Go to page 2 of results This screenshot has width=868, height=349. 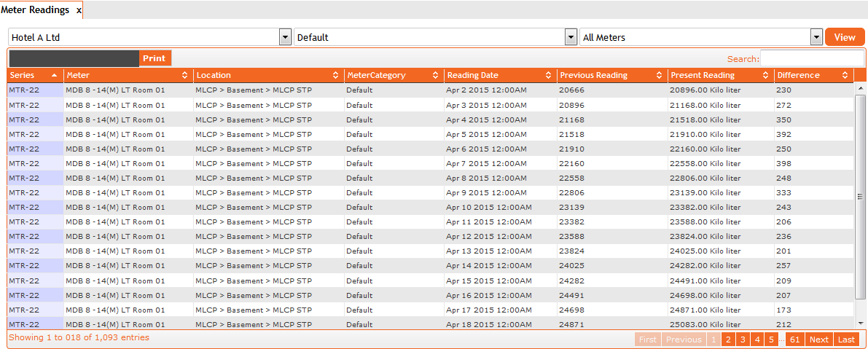click(727, 340)
